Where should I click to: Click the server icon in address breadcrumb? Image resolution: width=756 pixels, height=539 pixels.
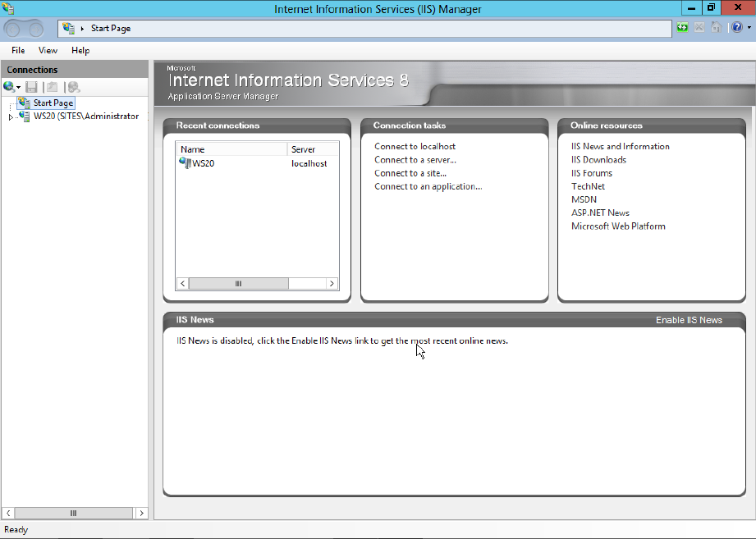pyautogui.click(x=68, y=28)
